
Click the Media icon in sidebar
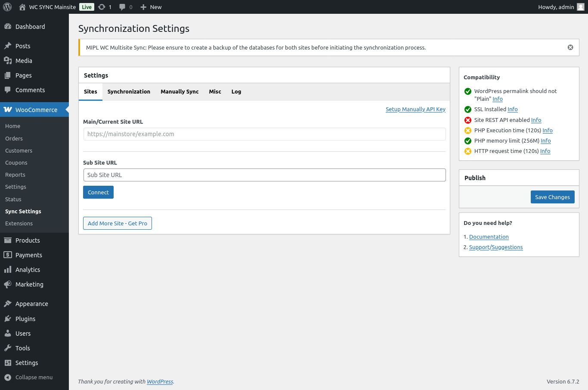[x=8, y=61]
